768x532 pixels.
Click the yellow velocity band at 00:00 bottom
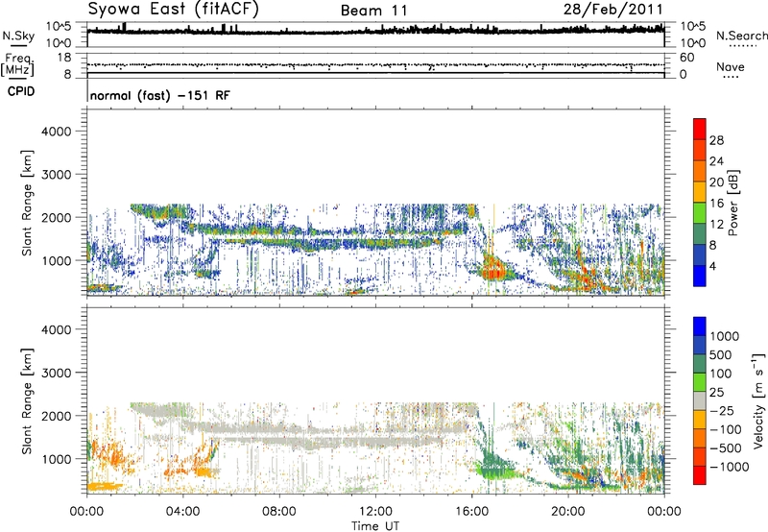coord(104,487)
